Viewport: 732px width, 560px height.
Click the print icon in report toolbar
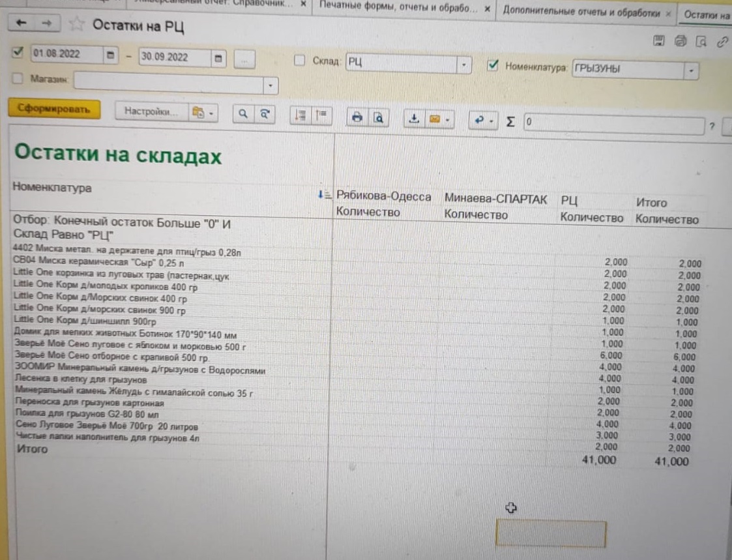(357, 117)
